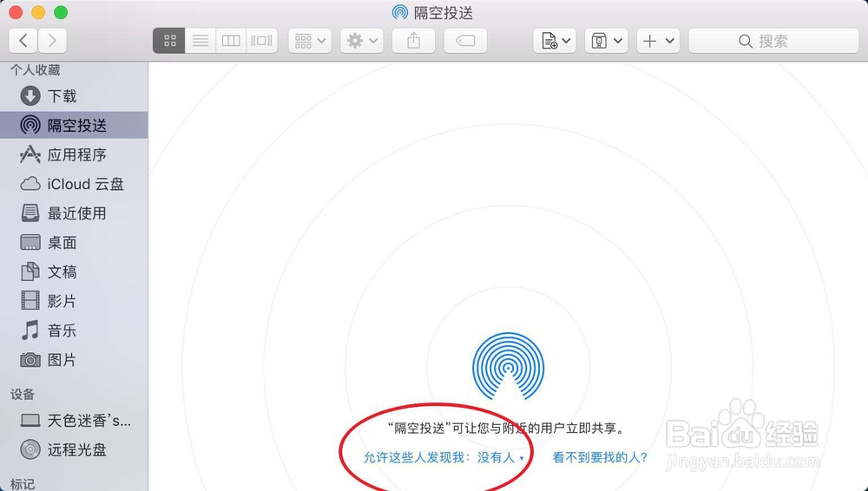Image resolution: width=868 pixels, height=491 pixels.
Task: Click the disc icon beside 远程光盘
Action: tap(30, 449)
